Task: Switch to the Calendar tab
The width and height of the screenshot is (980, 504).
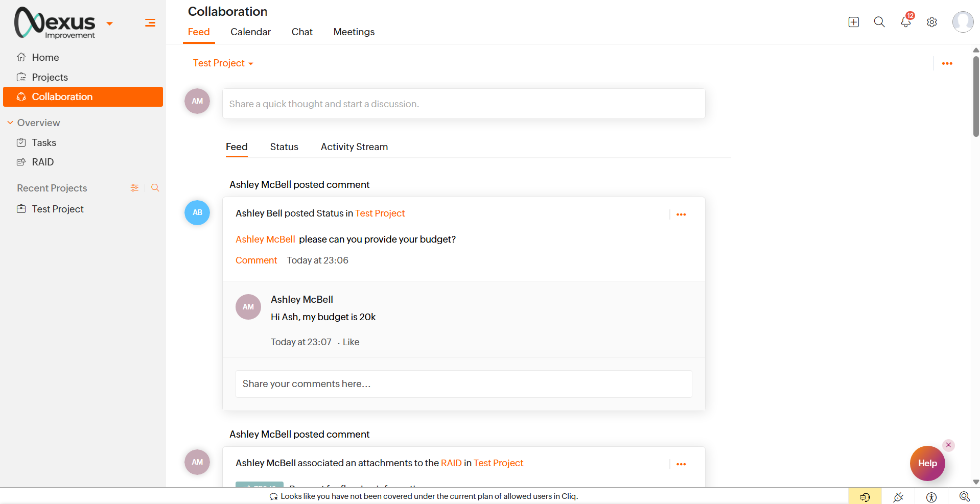Action: (250, 32)
